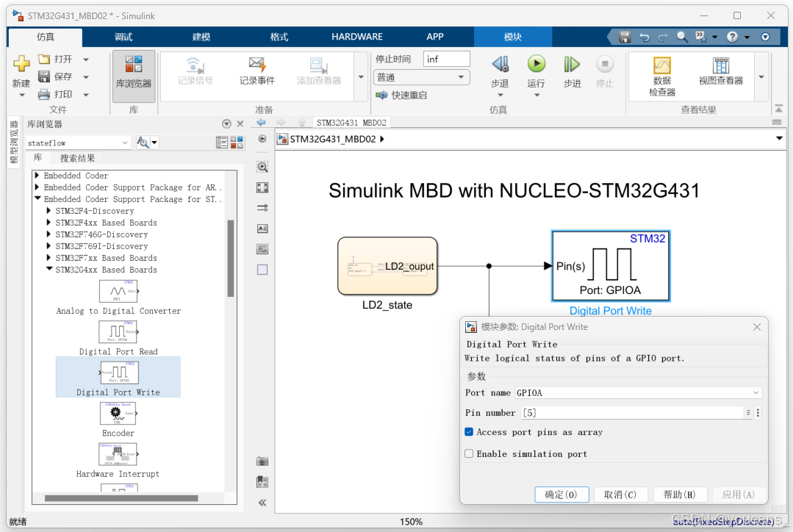Enable the simulation port checkbox
The image size is (793, 532).
(x=469, y=453)
